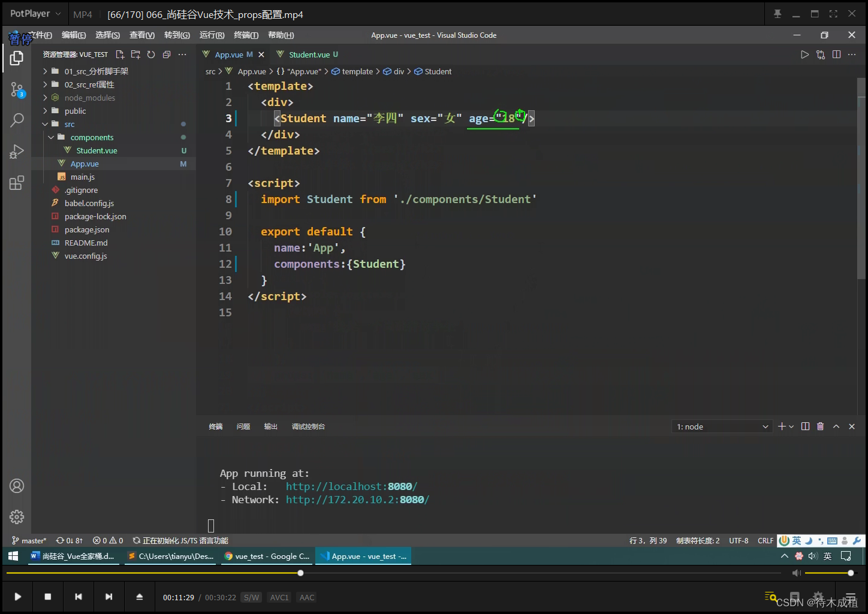868x614 pixels.
Task: Mute PotPlayer audio via speaker icon
Action: pos(796,573)
